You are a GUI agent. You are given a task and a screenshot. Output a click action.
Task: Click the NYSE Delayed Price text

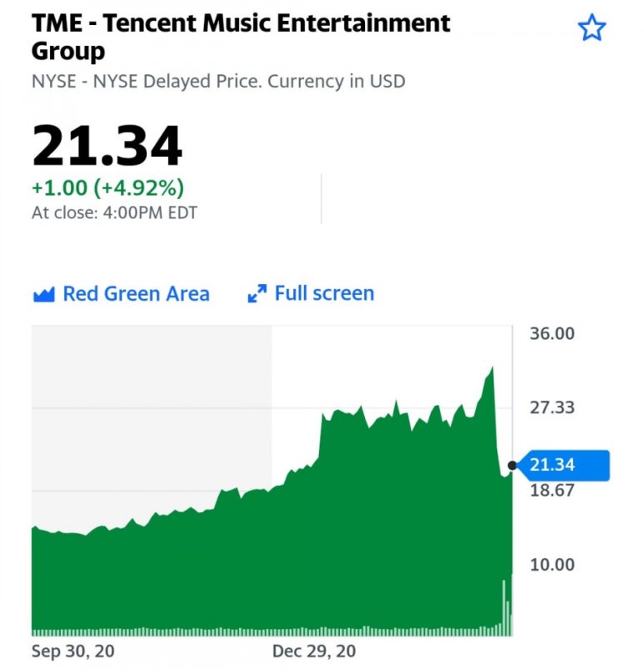coord(218,82)
